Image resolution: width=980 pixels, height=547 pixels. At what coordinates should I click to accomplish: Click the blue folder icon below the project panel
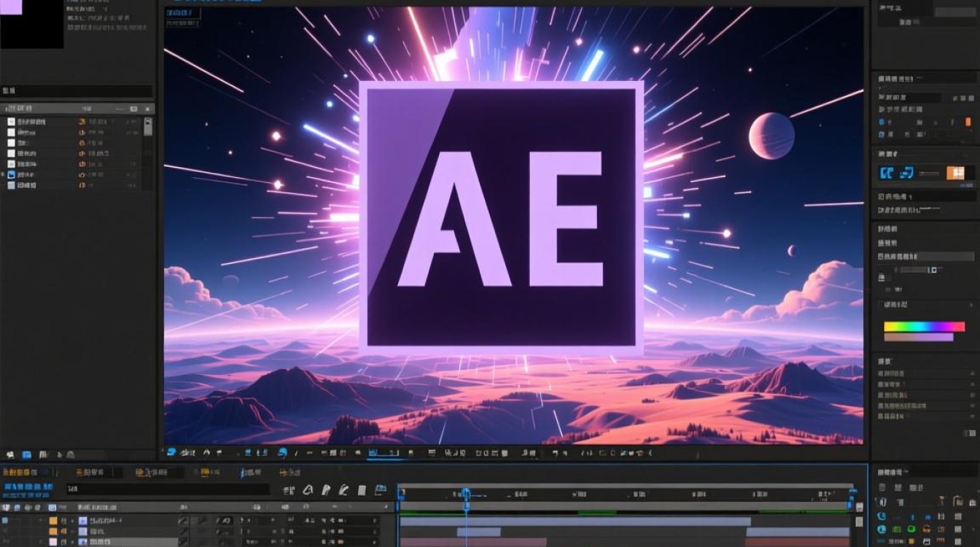[27, 454]
